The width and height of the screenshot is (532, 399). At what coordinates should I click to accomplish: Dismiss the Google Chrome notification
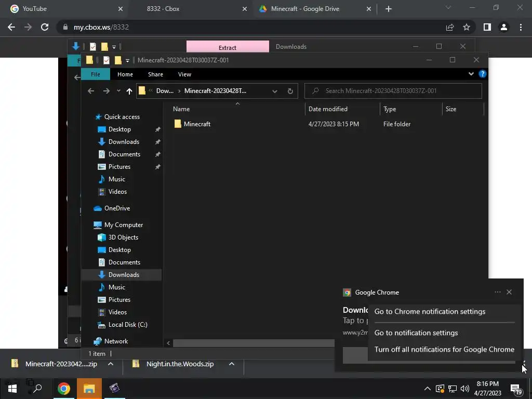509,292
